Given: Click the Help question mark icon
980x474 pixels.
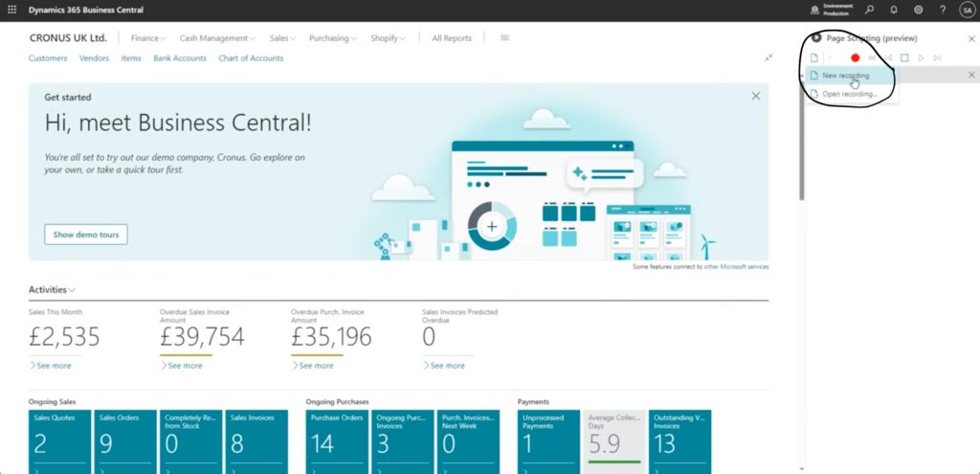Looking at the screenshot, I should click(x=942, y=10).
